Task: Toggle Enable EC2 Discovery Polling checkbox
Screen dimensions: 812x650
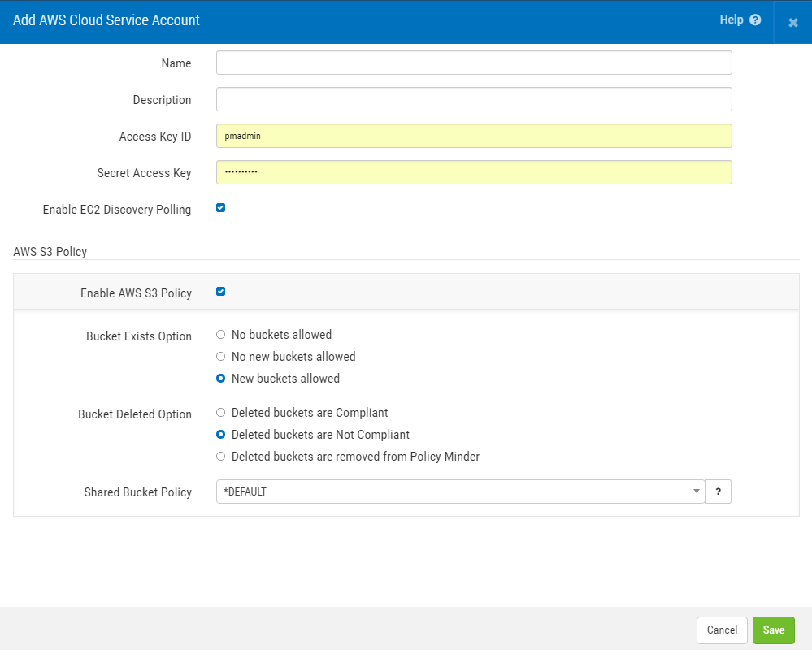Action: 220,208
